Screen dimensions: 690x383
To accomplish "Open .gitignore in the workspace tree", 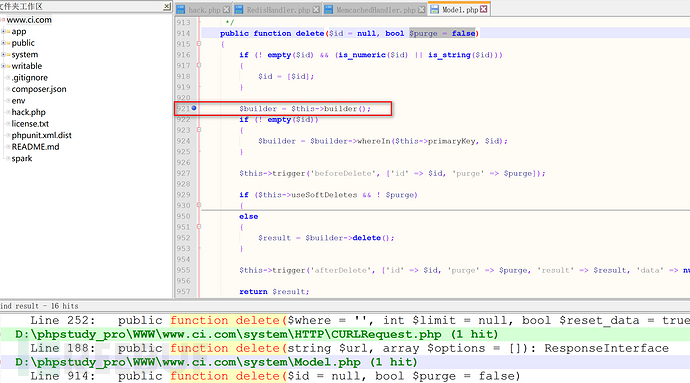I will click(x=29, y=77).
